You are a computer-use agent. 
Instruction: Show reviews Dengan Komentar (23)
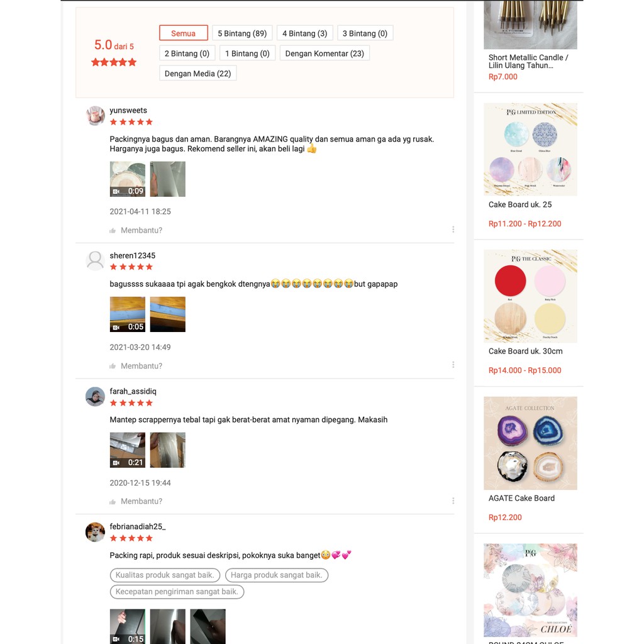(325, 53)
